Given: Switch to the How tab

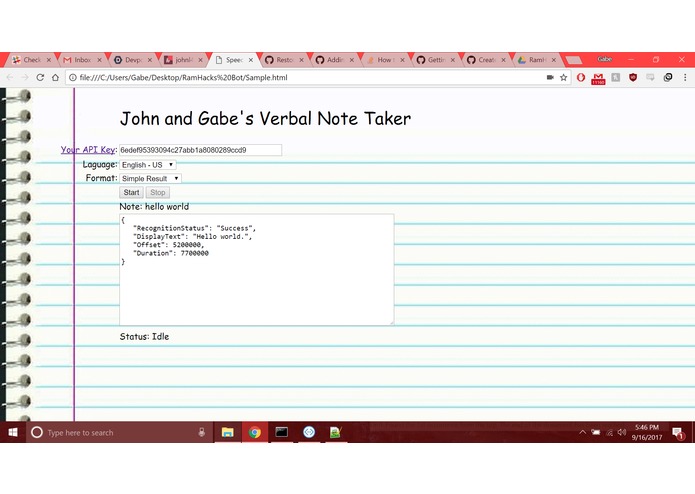Looking at the screenshot, I should click(385, 60).
